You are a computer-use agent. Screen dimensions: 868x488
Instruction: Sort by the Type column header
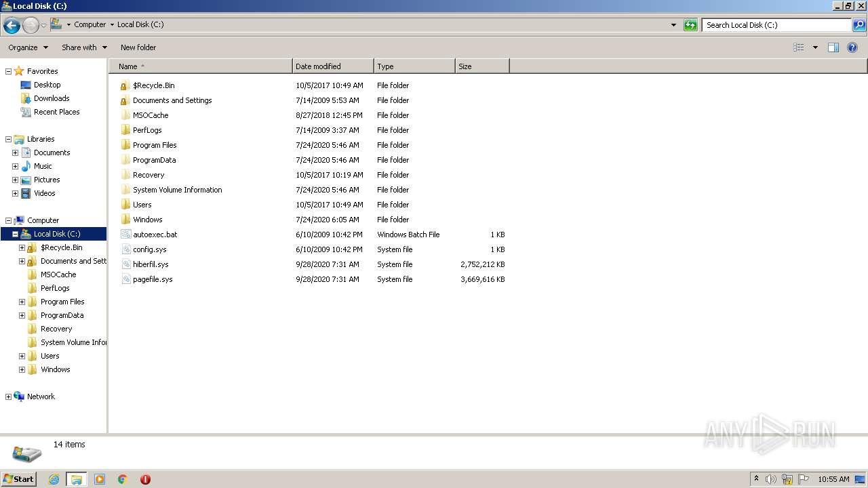click(x=414, y=66)
